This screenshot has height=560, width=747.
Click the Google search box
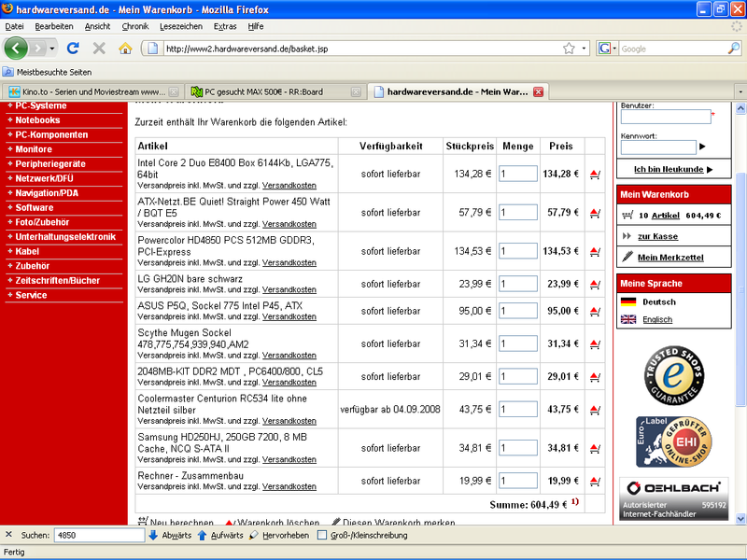pos(672,49)
